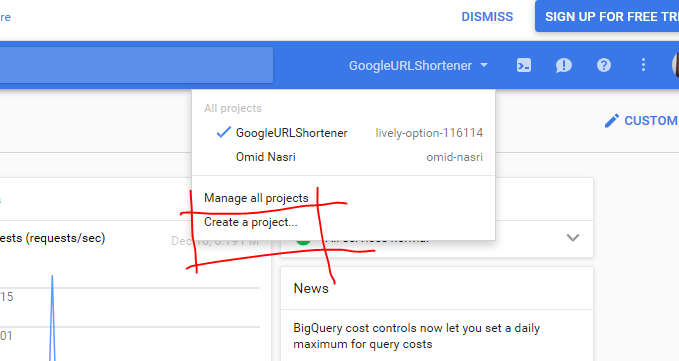The height and width of the screenshot is (361, 679).
Task: Select the Omid Nasri project
Action: tap(344, 157)
